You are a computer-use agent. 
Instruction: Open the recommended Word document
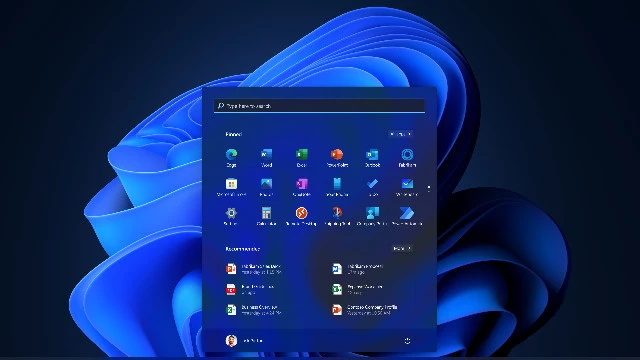click(358, 269)
